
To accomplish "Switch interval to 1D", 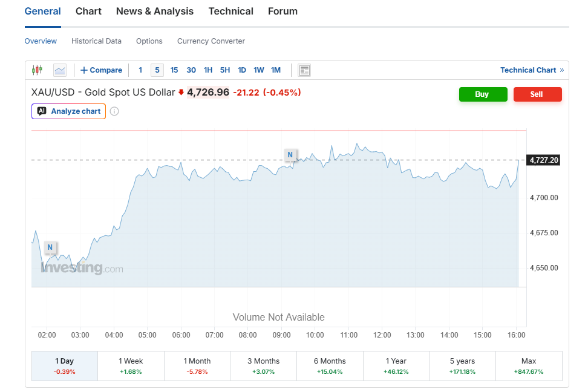I will click(242, 70).
